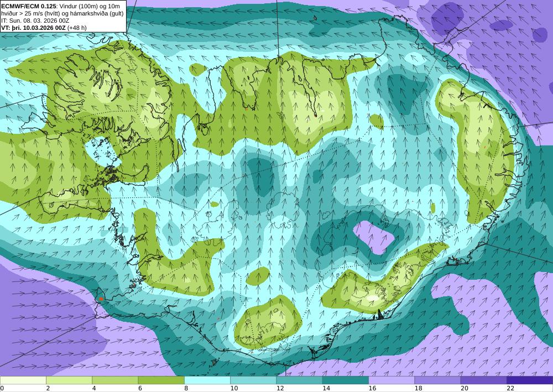Click the legend scale label "20"

pyautogui.click(x=465, y=389)
